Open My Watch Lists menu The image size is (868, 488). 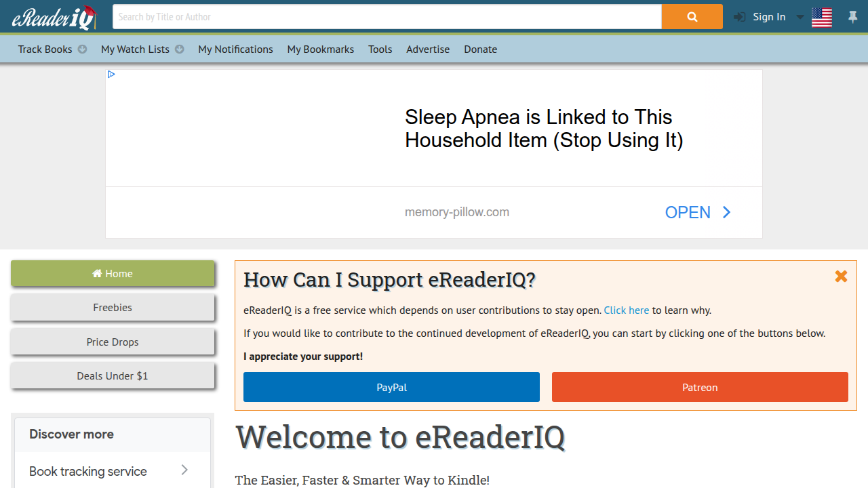(x=135, y=49)
